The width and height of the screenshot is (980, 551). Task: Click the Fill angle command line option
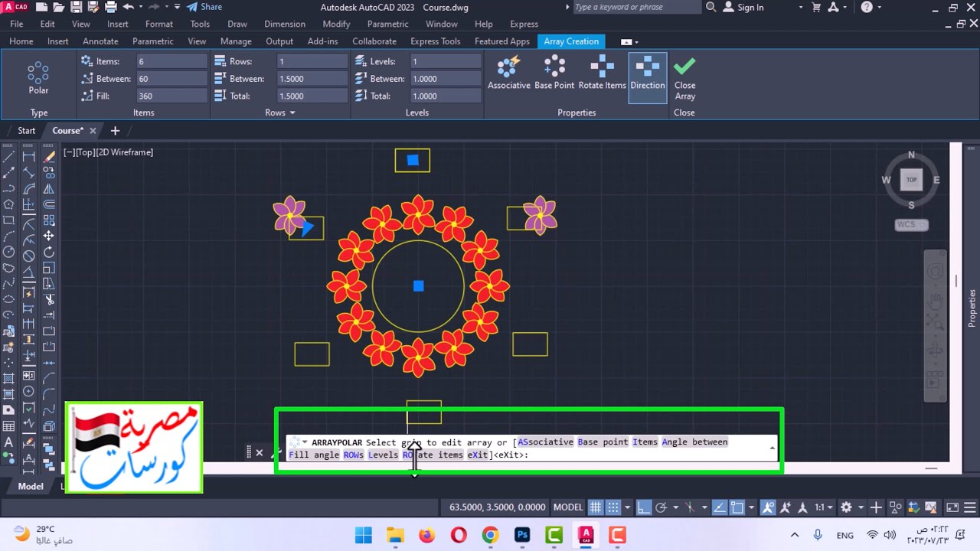coord(314,455)
